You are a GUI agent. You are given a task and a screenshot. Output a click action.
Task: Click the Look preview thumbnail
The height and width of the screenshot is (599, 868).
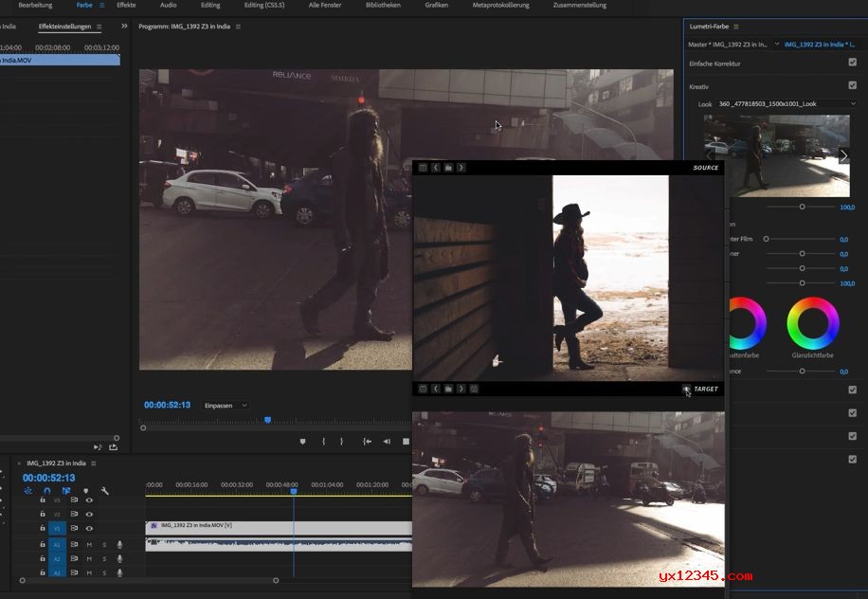[776, 155]
